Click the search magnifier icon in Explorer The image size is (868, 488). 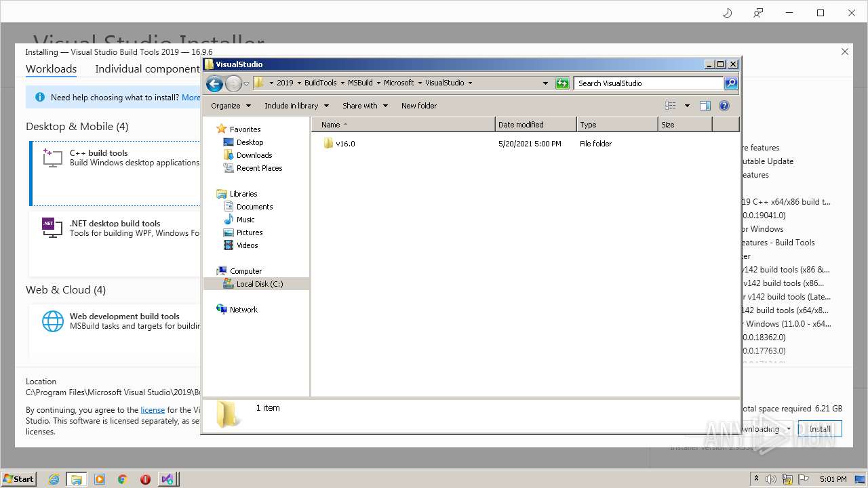(730, 83)
